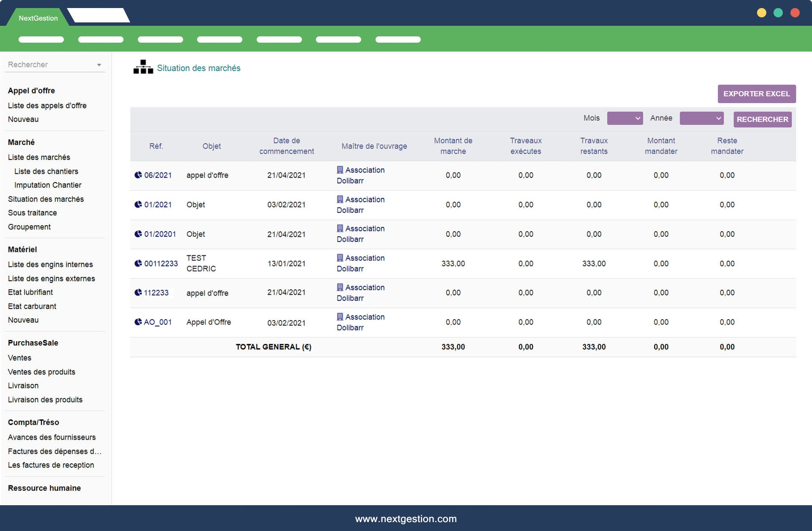The image size is (812, 531).
Task: Click pie-chart icon next to 01/2021
Action: pyautogui.click(x=138, y=205)
